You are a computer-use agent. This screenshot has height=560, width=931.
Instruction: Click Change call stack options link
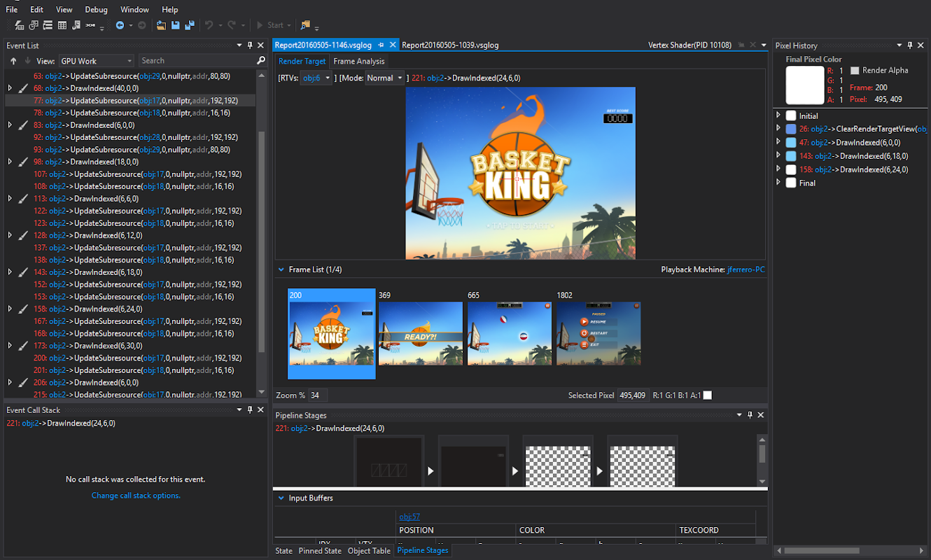[x=136, y=496]
